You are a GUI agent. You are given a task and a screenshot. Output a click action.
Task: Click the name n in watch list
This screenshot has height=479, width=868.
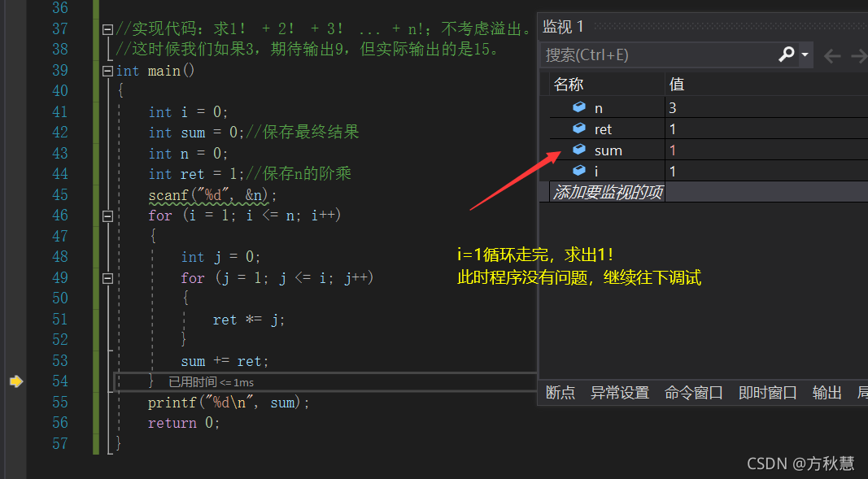point(599,108)
